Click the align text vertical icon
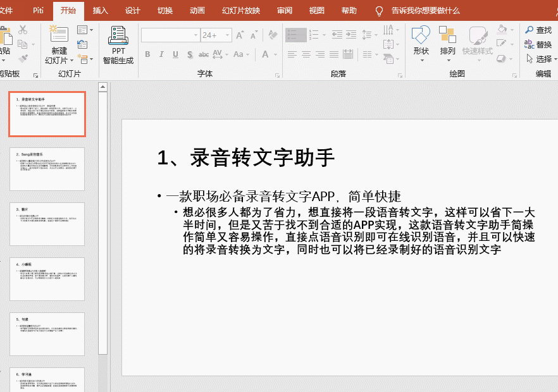The width and height of the screenshot is (558, 392). coord(388,44)
